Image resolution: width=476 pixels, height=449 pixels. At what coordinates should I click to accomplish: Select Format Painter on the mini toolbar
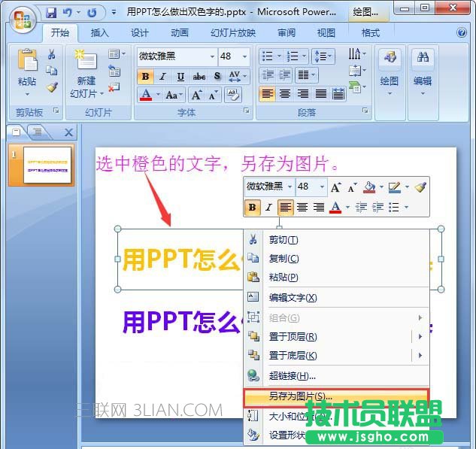(x=420, y=187)
